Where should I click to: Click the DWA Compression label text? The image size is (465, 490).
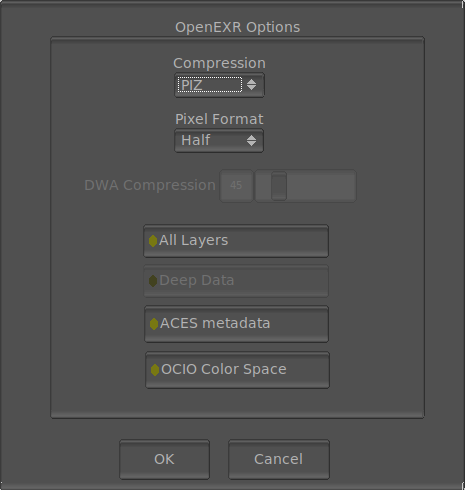150,185
